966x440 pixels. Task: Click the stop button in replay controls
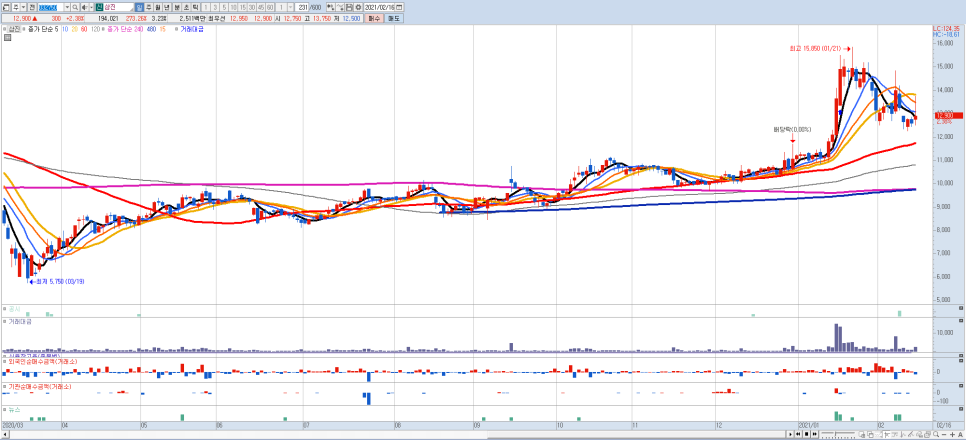tap(806, 434)
